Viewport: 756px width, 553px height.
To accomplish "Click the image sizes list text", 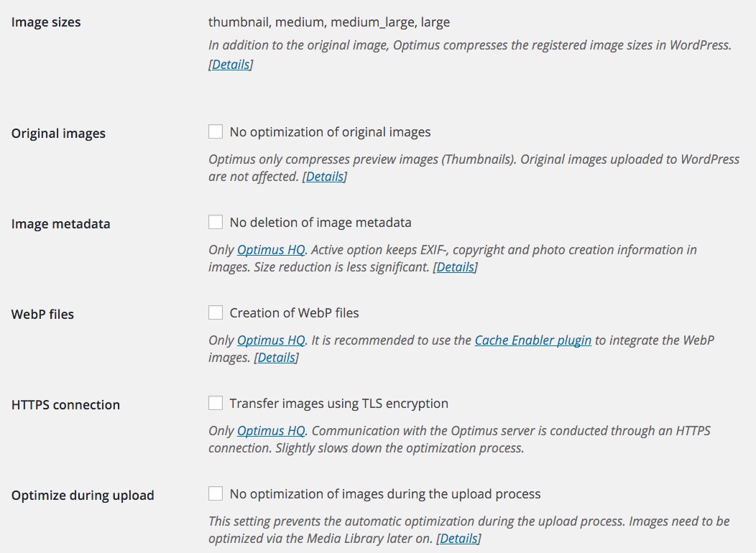I will click(329, 23).
